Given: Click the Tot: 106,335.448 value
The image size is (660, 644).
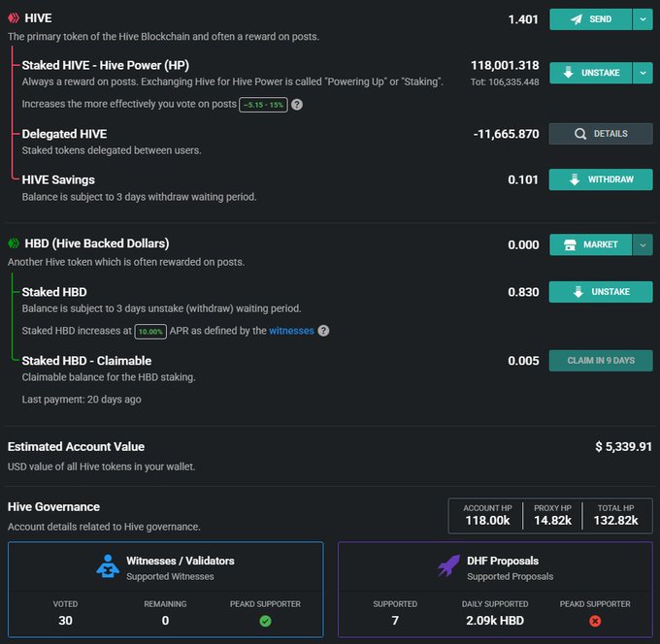Looking at the screenshot, I should point(505,82).
